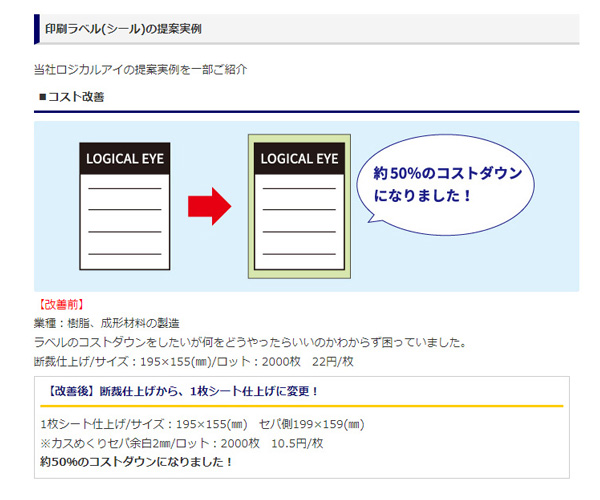The image size is (600, 500).
Task: Click the red 【改善前】 label
Action: [x=61, y=305]
